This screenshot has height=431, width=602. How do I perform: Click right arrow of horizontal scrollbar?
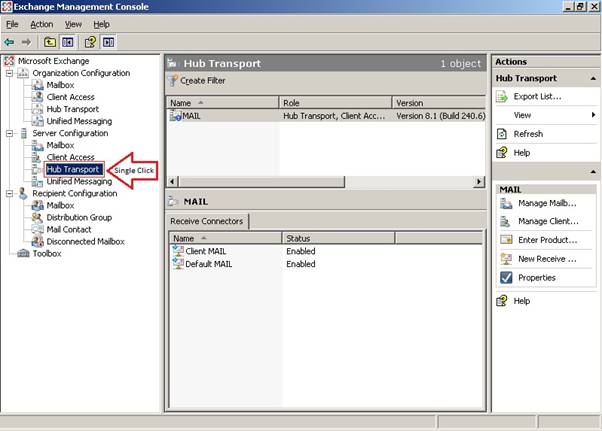478,181
